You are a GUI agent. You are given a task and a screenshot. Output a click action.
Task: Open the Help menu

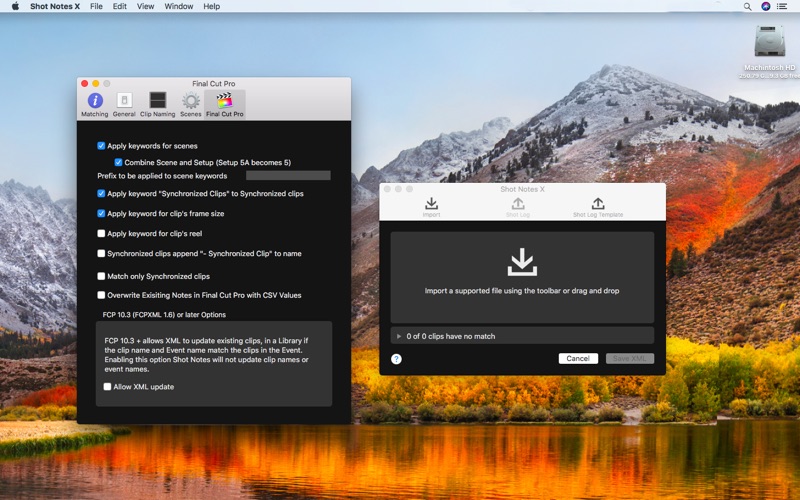(x=212, y=7)
